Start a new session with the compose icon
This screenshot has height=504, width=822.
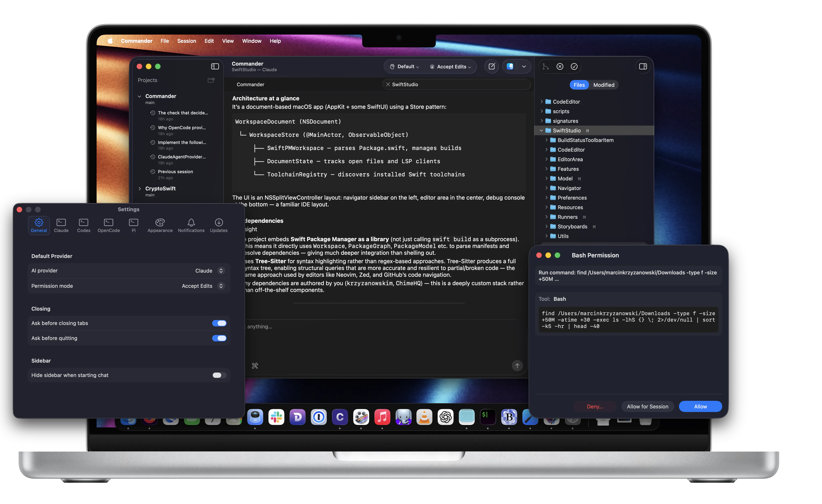coord(491,66)
